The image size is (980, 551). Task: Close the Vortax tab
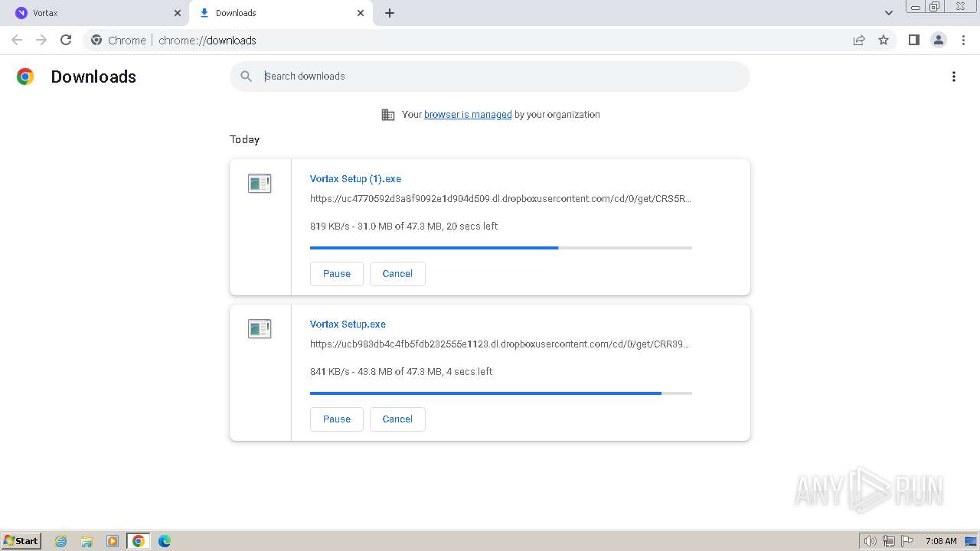pos(178,13)
